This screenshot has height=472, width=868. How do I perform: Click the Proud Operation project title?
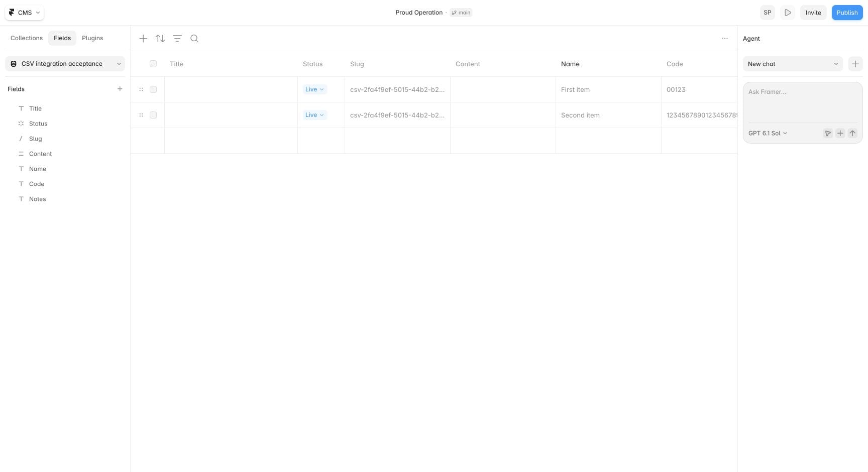point(419,13)
